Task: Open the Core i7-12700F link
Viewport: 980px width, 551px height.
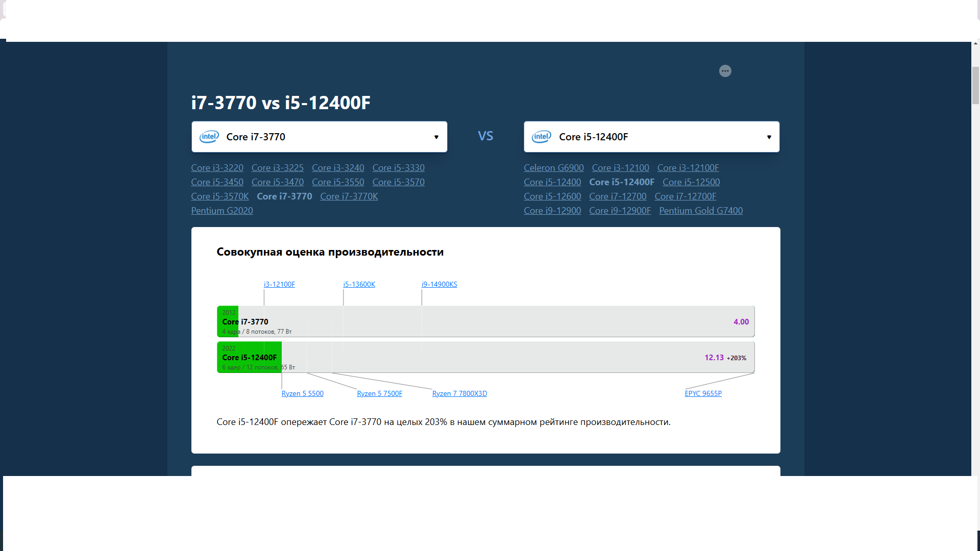Action: click(x=685, y=196)
